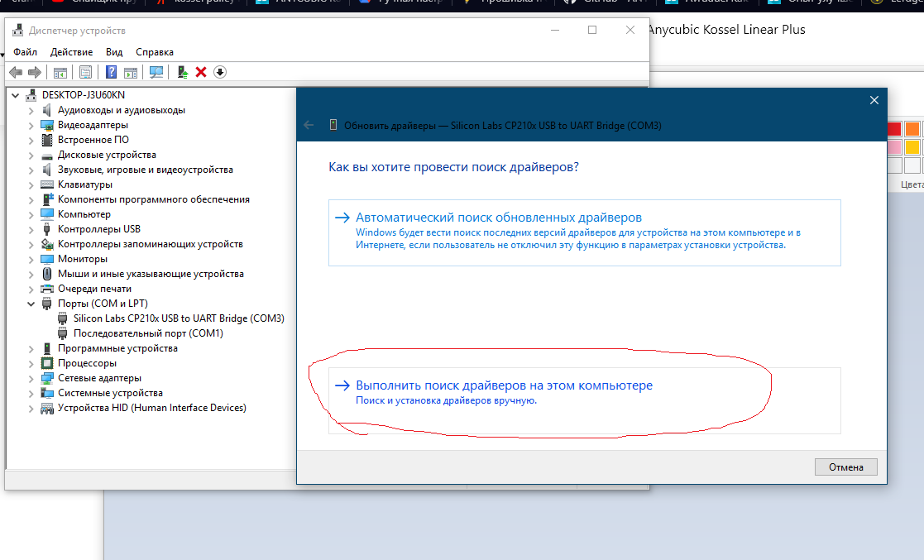Viewport: 924px width, 560px height.
Task: Choose Автоматический поиск обновленных драйверов
Action: tap(585, 232)
